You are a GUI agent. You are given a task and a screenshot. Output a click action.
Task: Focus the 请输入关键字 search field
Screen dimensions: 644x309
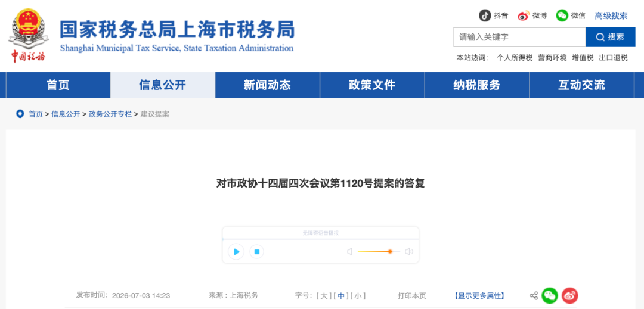[519, 38]
